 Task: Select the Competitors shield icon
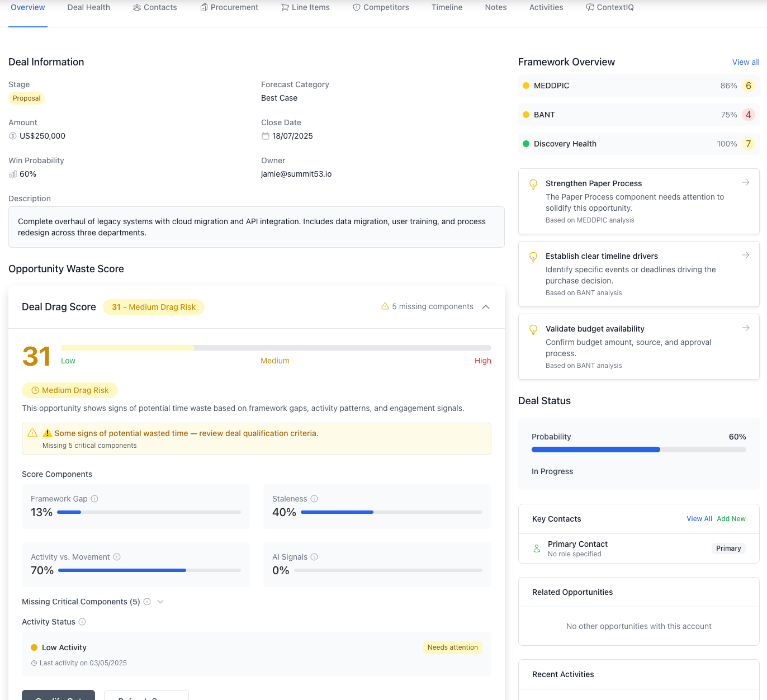[356, 7]
